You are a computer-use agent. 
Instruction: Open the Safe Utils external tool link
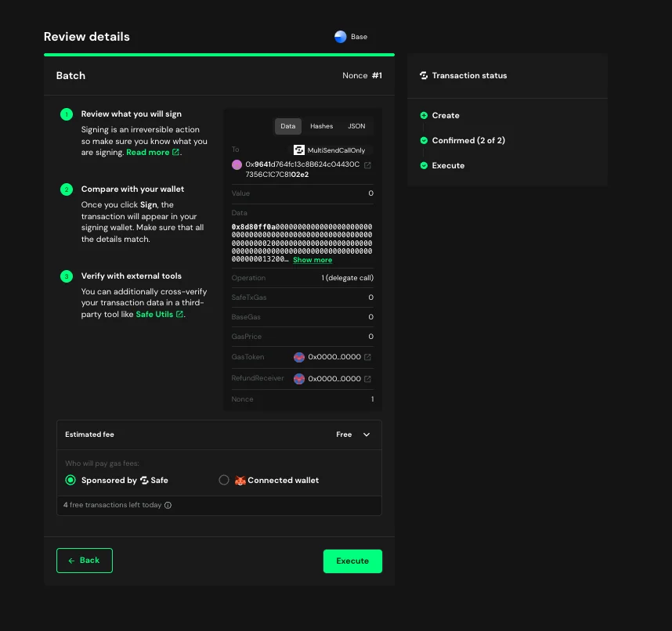pos(159,314)
